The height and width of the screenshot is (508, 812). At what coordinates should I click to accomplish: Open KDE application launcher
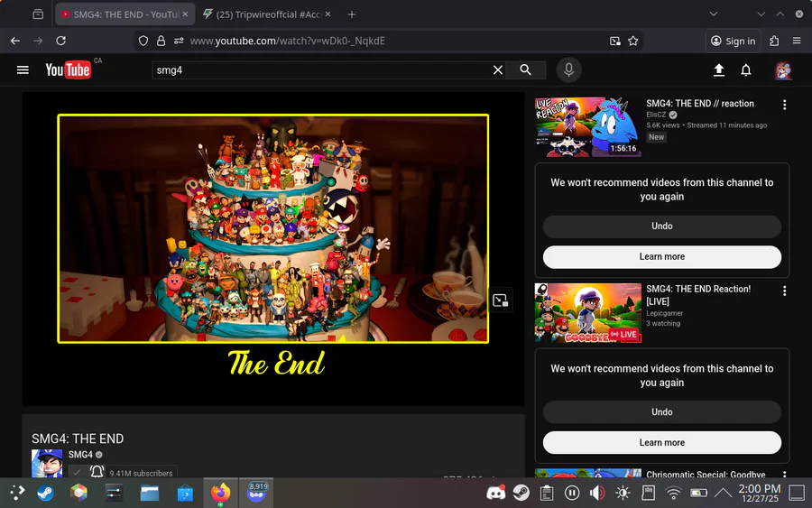coord(17,493)
